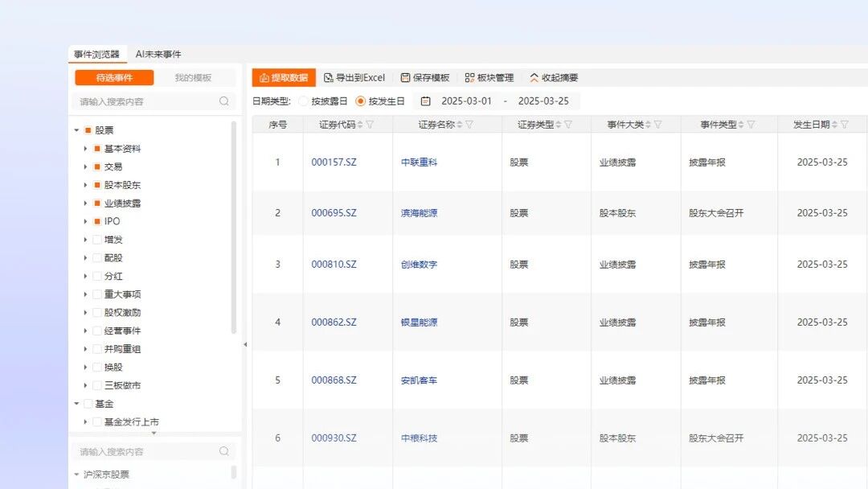Toggle the 交易 checkbox

pos(97,166)
